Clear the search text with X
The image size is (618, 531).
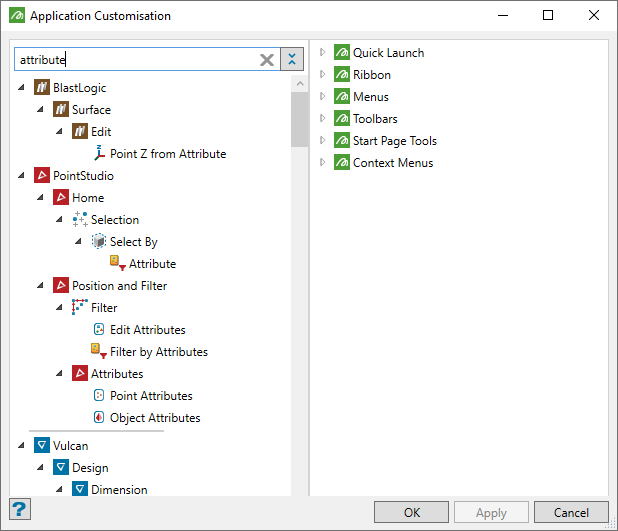point(267,60)
